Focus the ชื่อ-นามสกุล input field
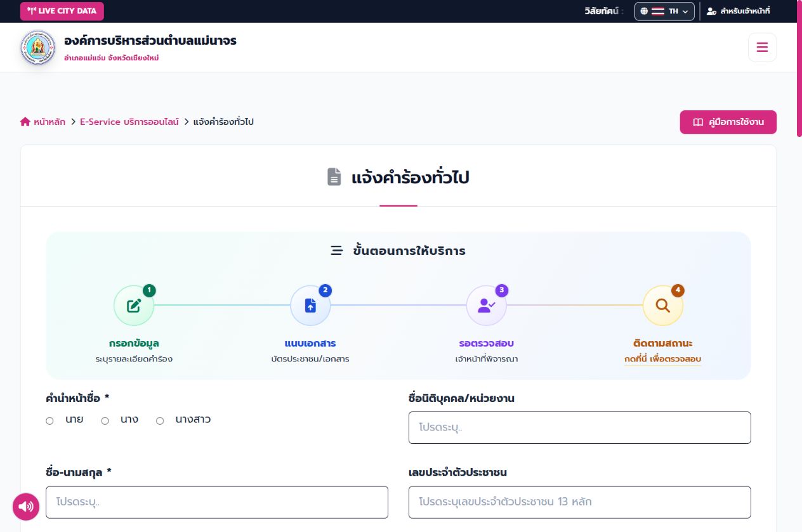The image size is (802, 532). 217,502
